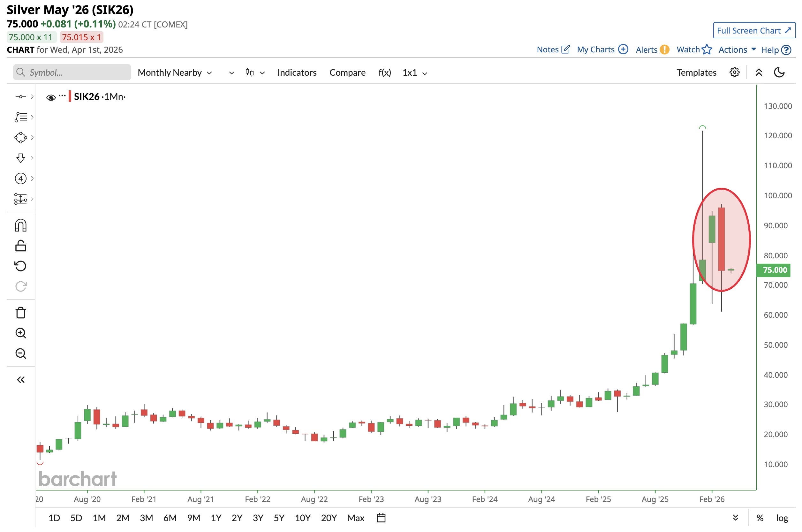The width and height of the screenshot is (802, 532).
Task: Toggle SIK26 series visibility eye
Action: click(51, 98)
